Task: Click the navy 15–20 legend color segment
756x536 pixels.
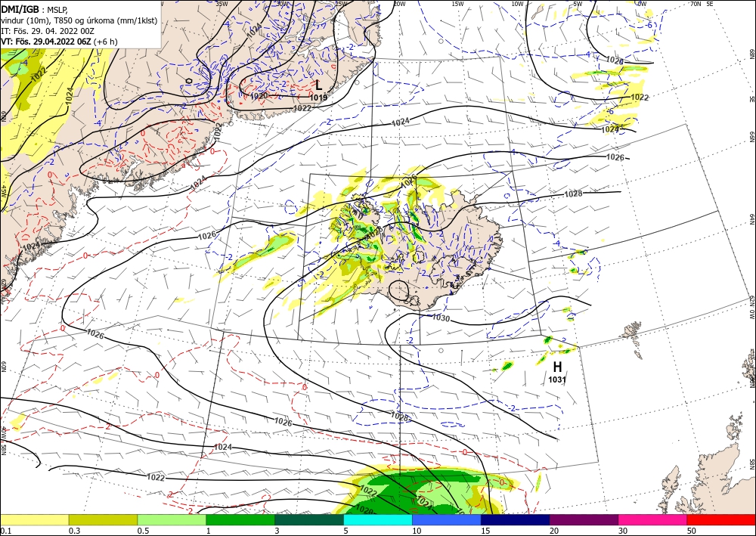Action: [516, 519]
